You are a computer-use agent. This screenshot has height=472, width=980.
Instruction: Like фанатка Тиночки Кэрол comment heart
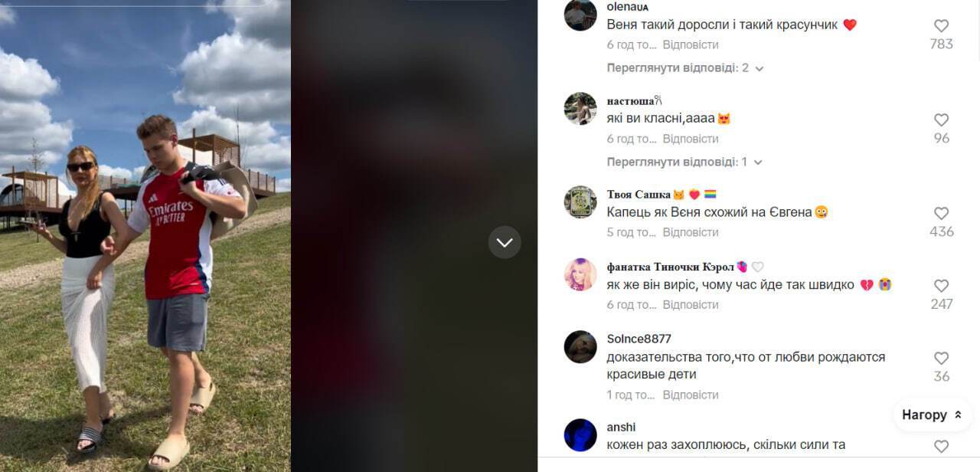(941, 286)
